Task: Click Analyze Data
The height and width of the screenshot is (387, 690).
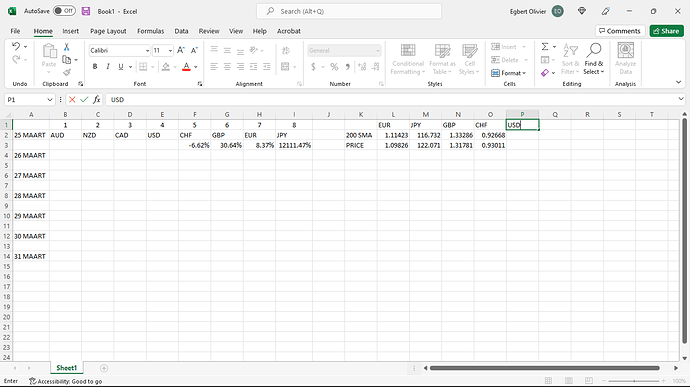Action: [x=625, y=59]
